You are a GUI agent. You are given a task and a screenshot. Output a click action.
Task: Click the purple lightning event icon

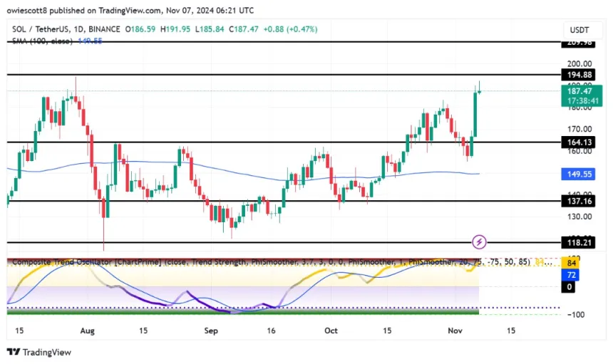(x=480, y=242)
